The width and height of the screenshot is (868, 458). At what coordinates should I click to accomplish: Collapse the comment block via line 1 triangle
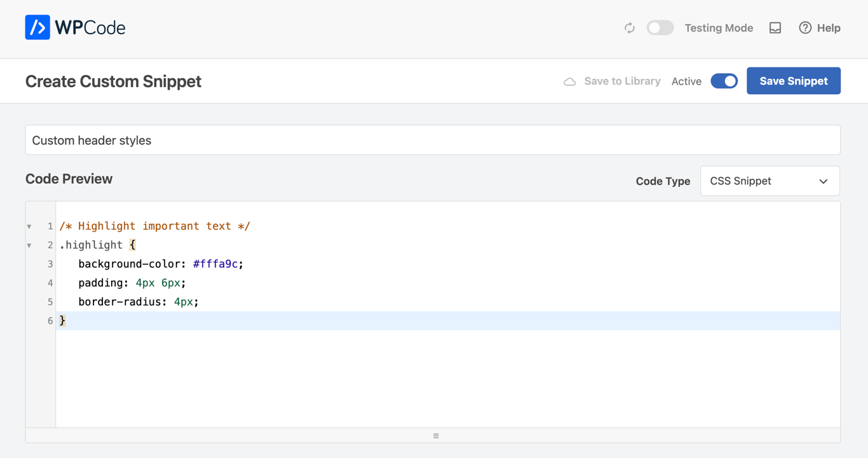click(29, 226)
